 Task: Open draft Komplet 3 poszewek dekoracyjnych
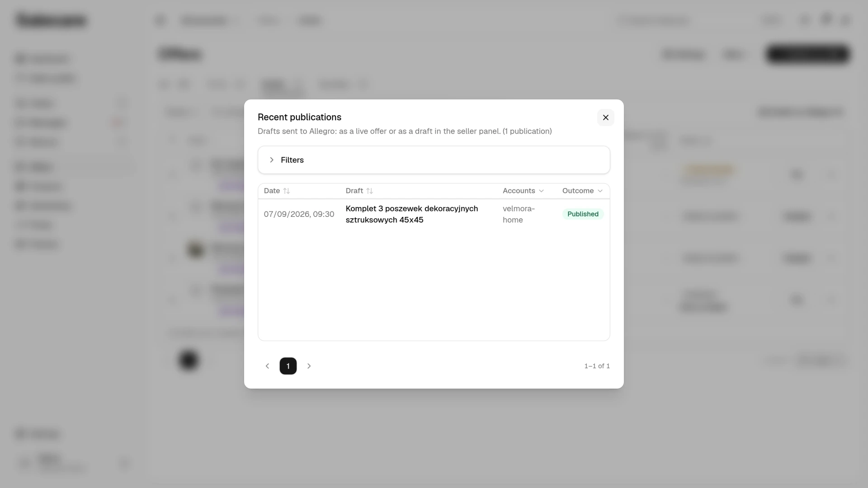(x=411, y=214)
